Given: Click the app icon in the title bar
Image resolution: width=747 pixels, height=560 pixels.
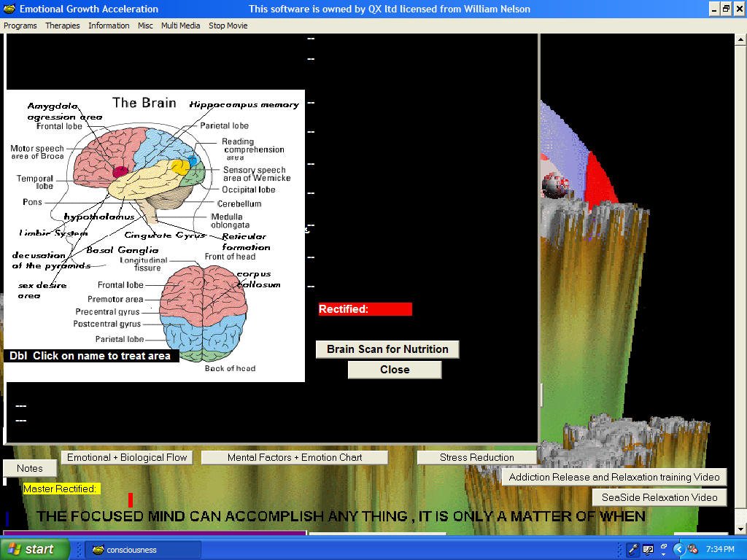Looking at the screenshot, I should click(x=9, y=9).
